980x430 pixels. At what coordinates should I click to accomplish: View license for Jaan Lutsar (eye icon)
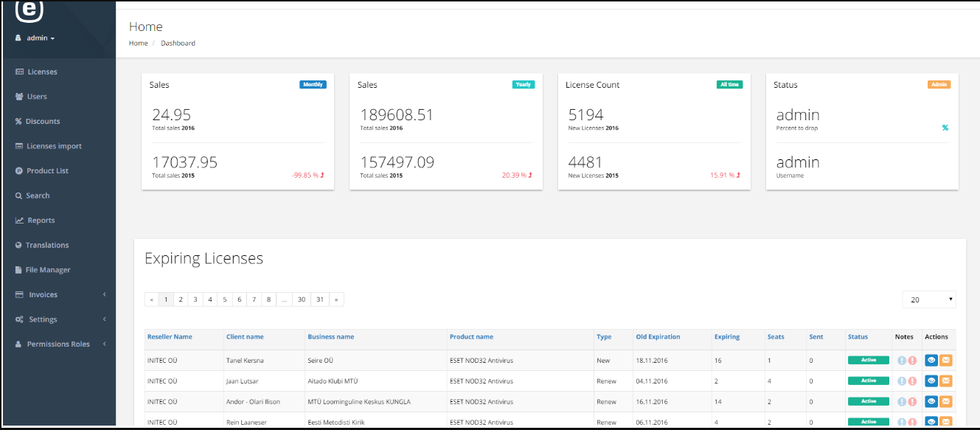(931, 381)
